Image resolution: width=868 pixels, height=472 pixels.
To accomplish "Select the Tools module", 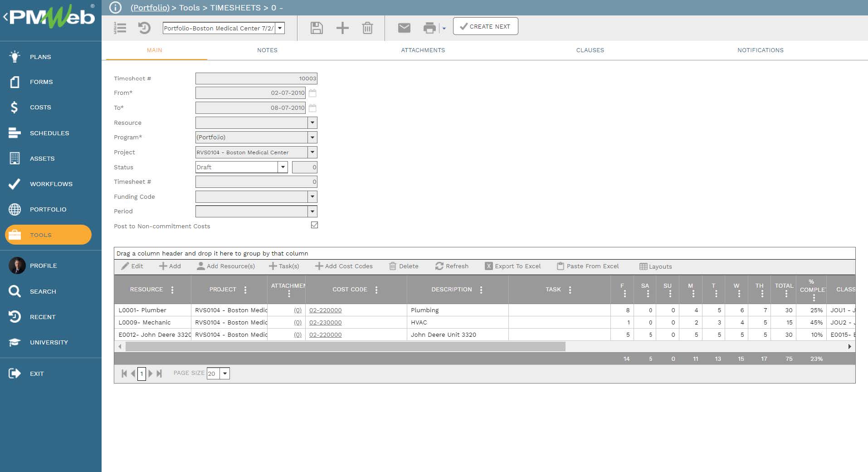I will (x=48, y=235).
